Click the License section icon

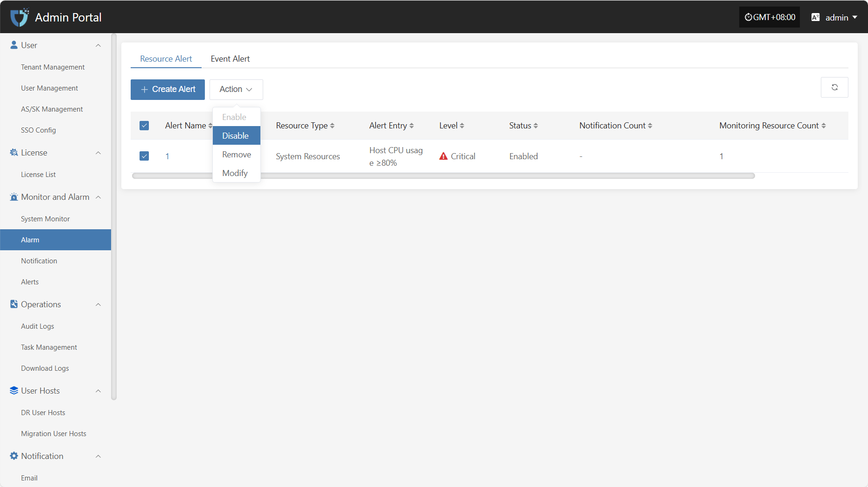click(x=14, y=152)
